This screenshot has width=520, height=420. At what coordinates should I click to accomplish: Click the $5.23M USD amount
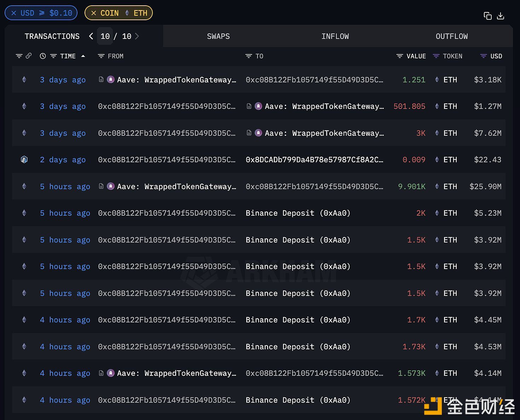[x=488, y=213]
